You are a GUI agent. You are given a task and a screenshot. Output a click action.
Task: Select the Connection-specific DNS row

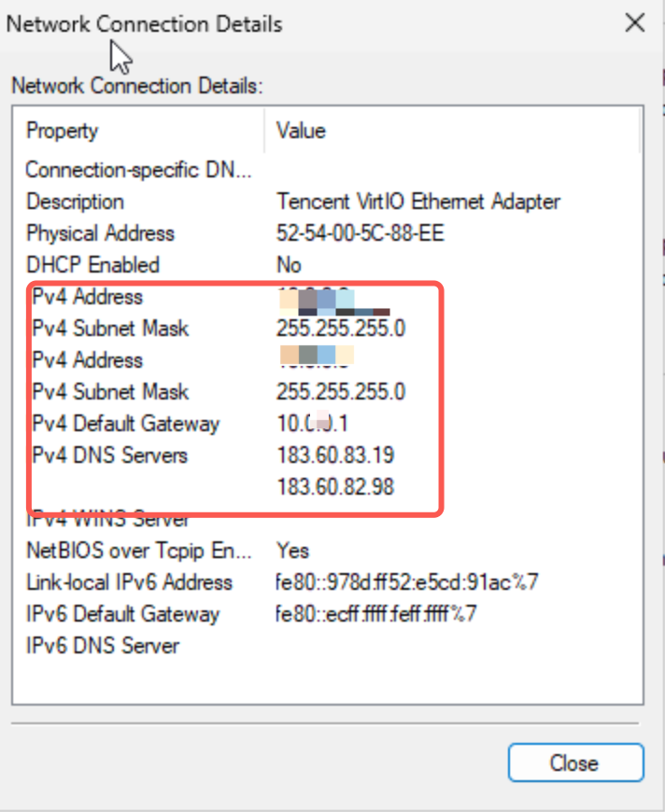[138, 170]
